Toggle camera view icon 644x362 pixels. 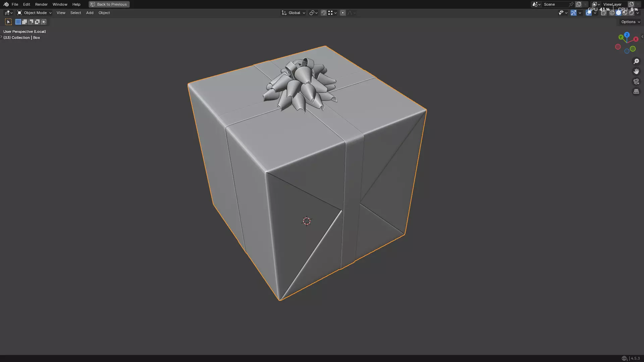click(x=636, y=81)
